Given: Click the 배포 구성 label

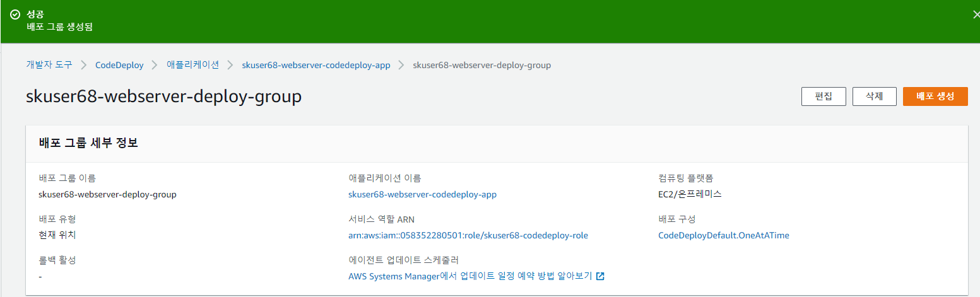Looking at the screenshot, I should pyautogui.click(x=676, y=219).
